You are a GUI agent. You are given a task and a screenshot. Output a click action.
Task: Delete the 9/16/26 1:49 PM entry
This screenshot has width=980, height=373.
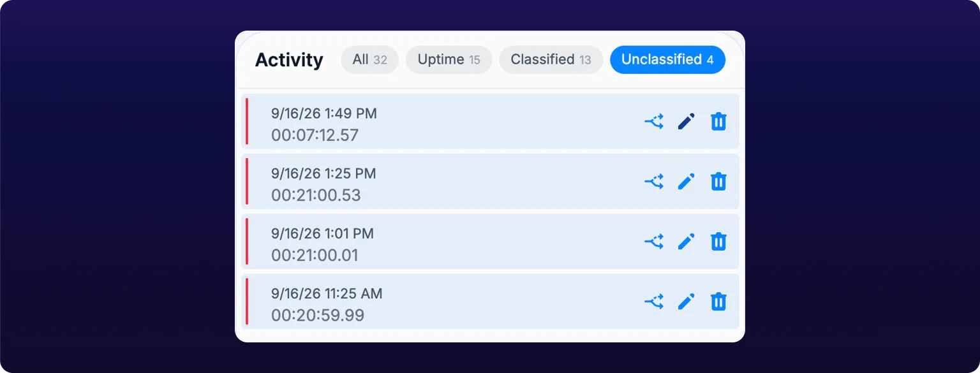pyautogui.click(x=718, y=121)
